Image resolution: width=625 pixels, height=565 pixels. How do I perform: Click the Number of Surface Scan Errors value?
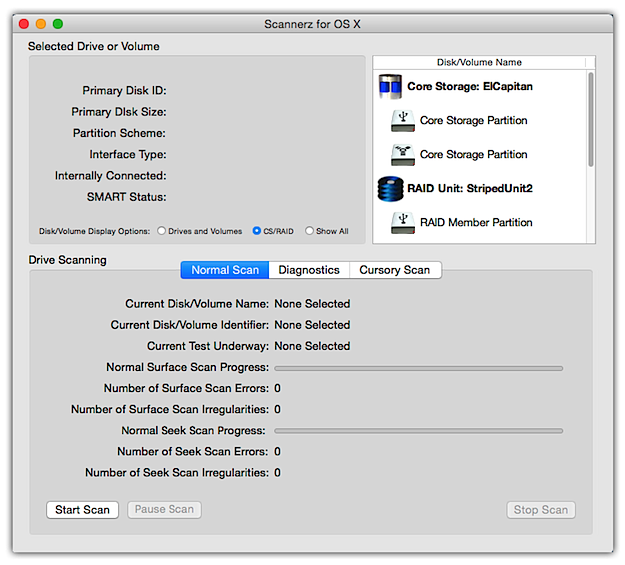coord(277,388)
